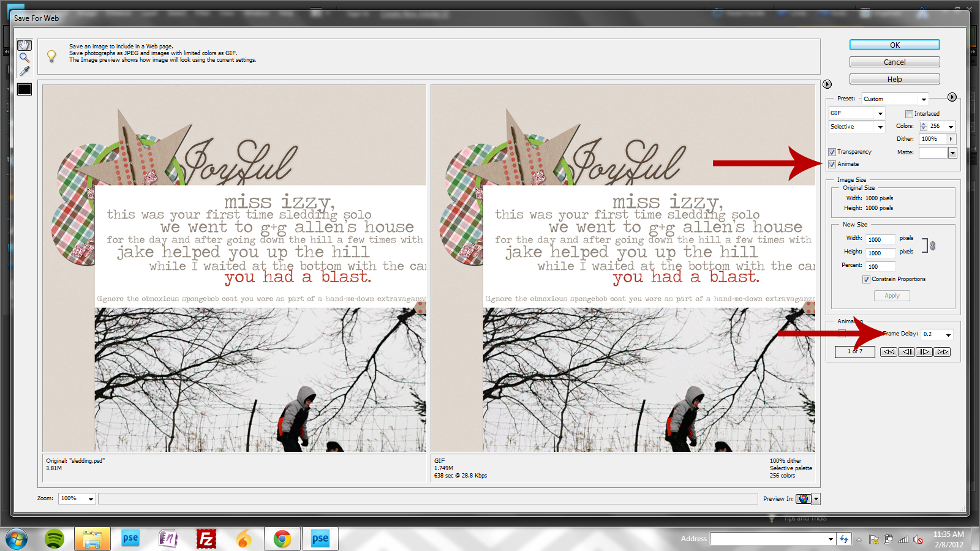Select the Eyedropper tool
Screen dimensions: 980x551
(24, 71)
